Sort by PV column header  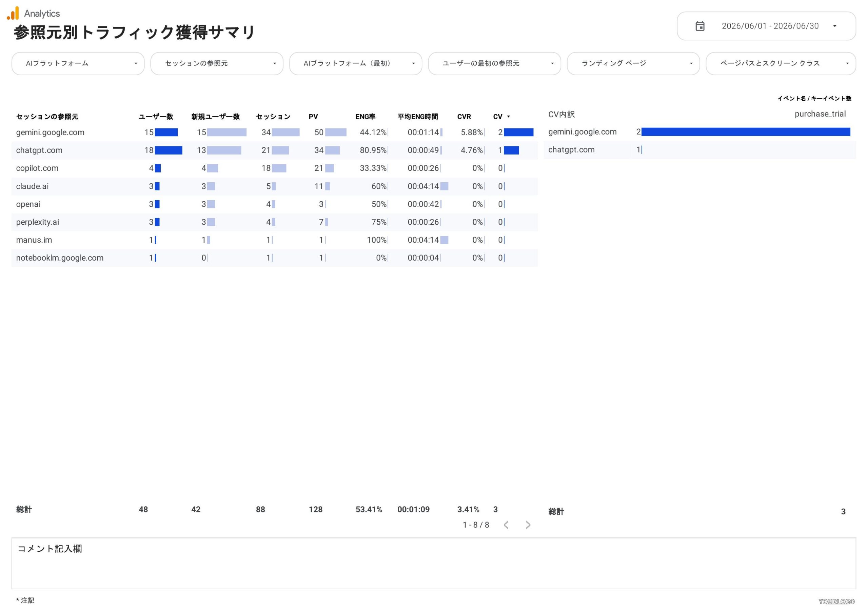click(x=313, y=117)
